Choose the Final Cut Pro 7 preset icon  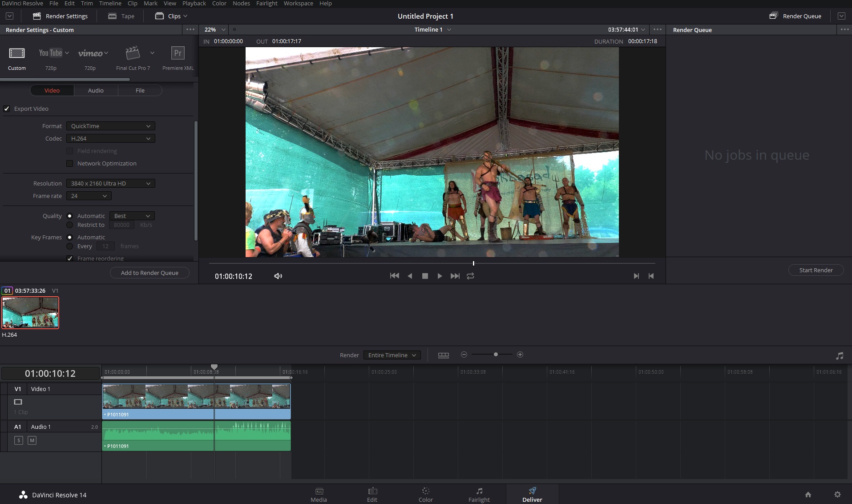point(133,53)
